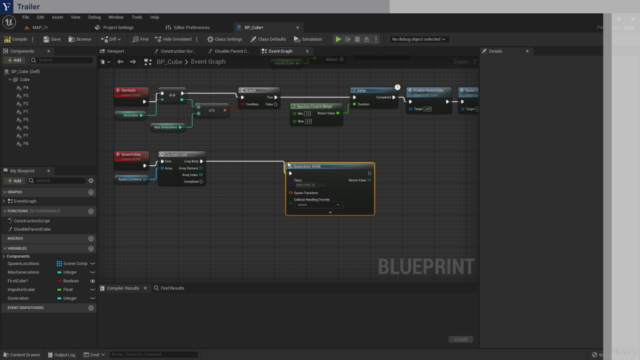Viewport: 640px width, 360px height.
Task: Open the Find Results tab
Action: click(169, 288)
